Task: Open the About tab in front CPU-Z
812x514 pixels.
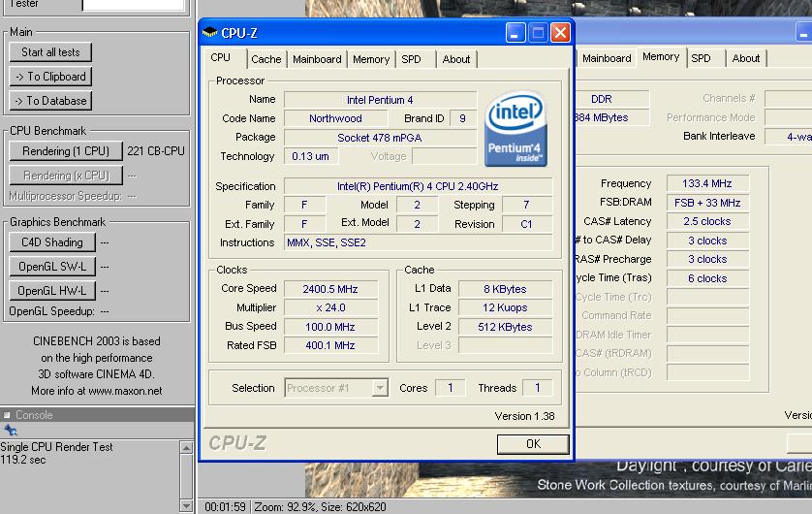Action: tap(456, 59)
